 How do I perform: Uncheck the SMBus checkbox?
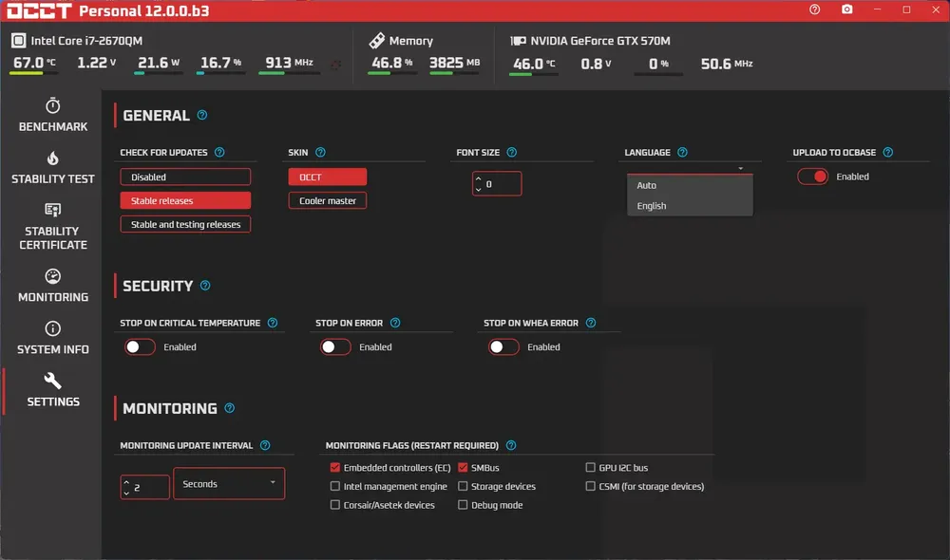point(463,467)
